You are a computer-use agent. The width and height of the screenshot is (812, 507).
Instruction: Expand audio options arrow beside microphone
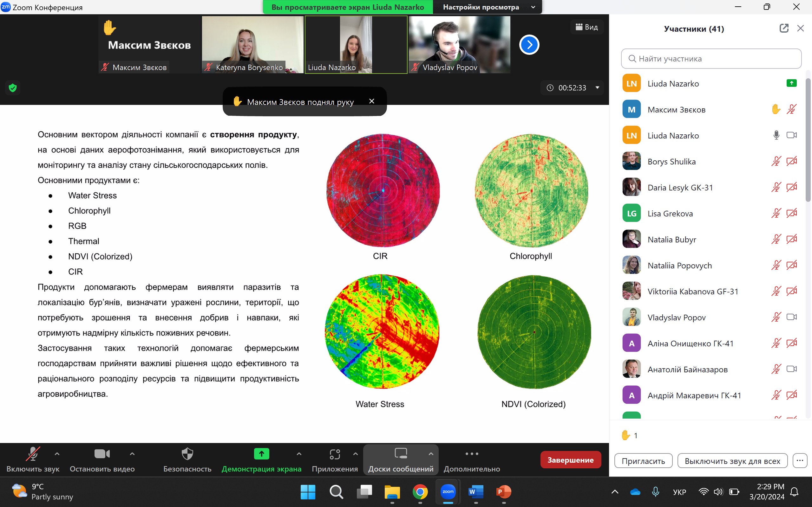click(x=57, y=454)
